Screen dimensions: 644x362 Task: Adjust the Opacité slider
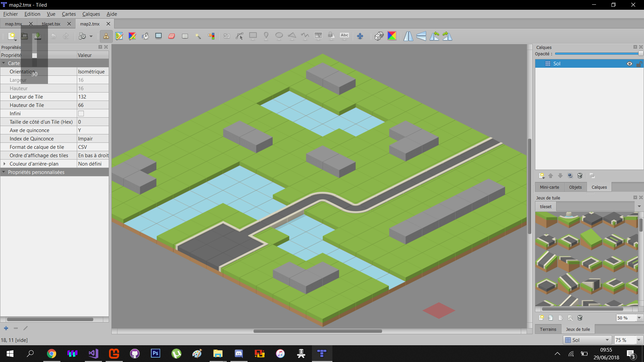click(x=599, y=54)
